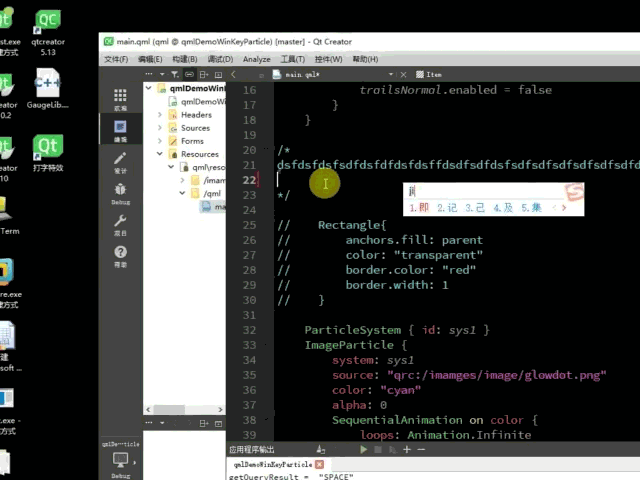The image size is (640, 480).
Task: Choose IME candidate 2.记
Action: pyautogui.click(x=447, y=208)
